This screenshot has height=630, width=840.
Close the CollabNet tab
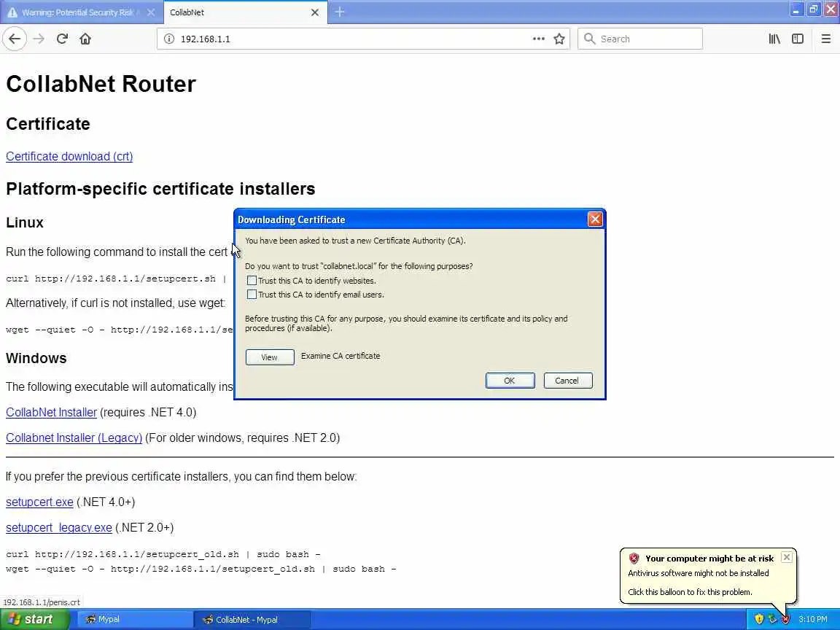coord(315,12)
